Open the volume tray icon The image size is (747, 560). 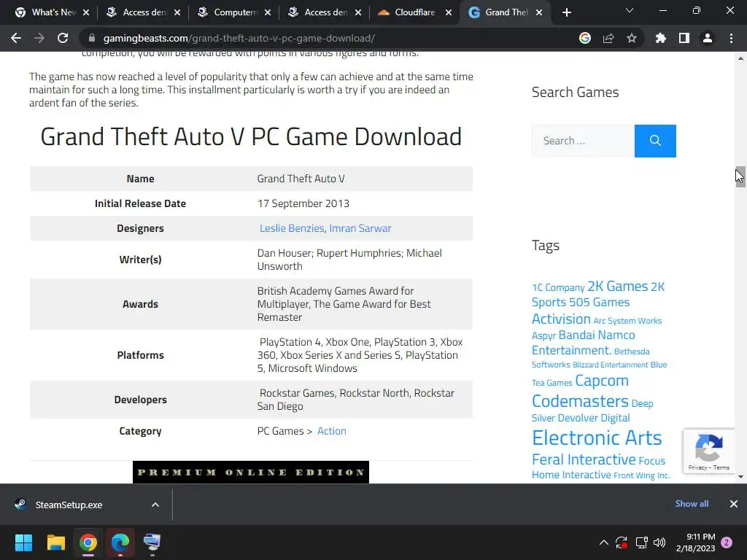click(x=659, y=542)
